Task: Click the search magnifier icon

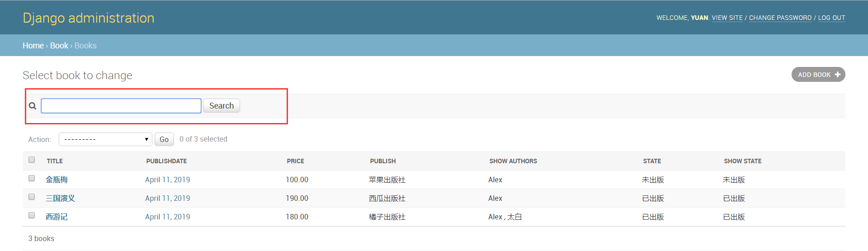Action: 33,106
